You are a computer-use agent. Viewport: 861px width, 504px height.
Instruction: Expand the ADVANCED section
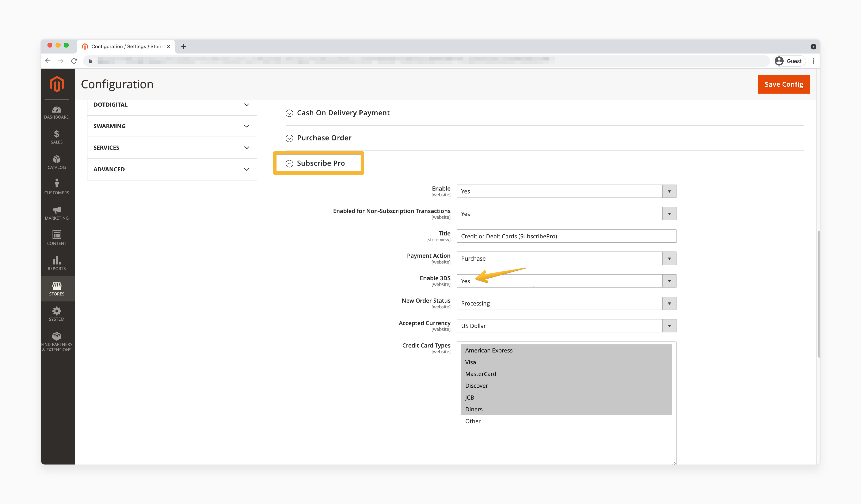172,169
